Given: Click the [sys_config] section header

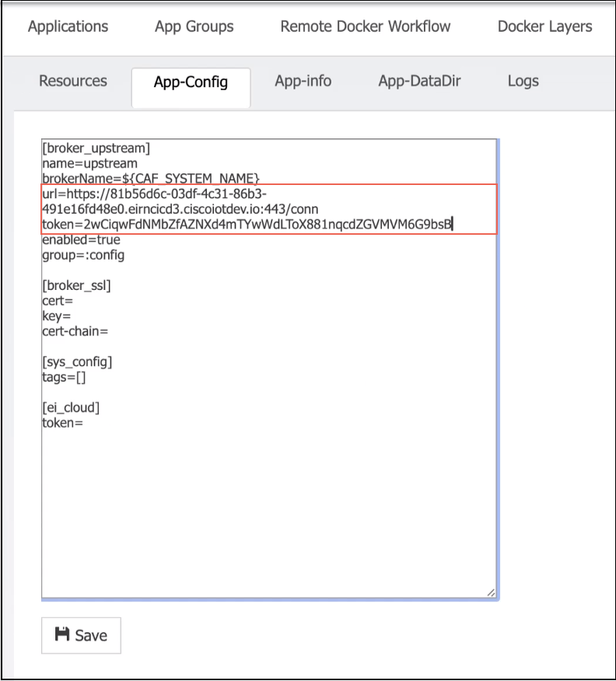Looking at the screenshot, I should (x=77, y=361).
